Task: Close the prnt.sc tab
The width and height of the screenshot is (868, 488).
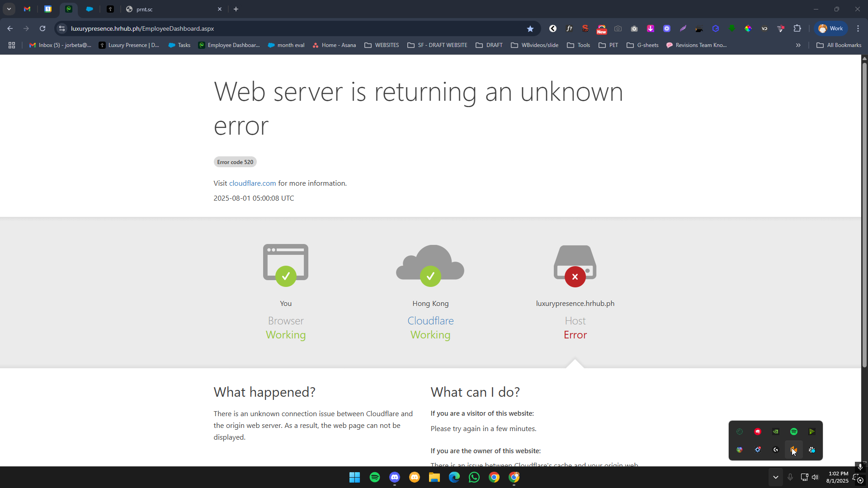Action: click(220, 9)
